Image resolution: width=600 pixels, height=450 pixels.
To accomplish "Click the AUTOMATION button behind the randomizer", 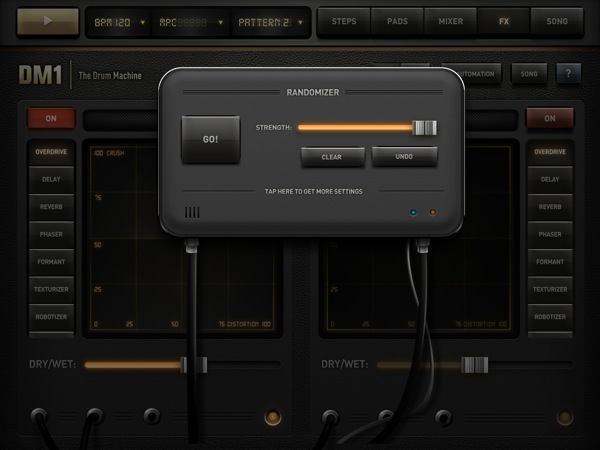I will [x=480, y=74].
